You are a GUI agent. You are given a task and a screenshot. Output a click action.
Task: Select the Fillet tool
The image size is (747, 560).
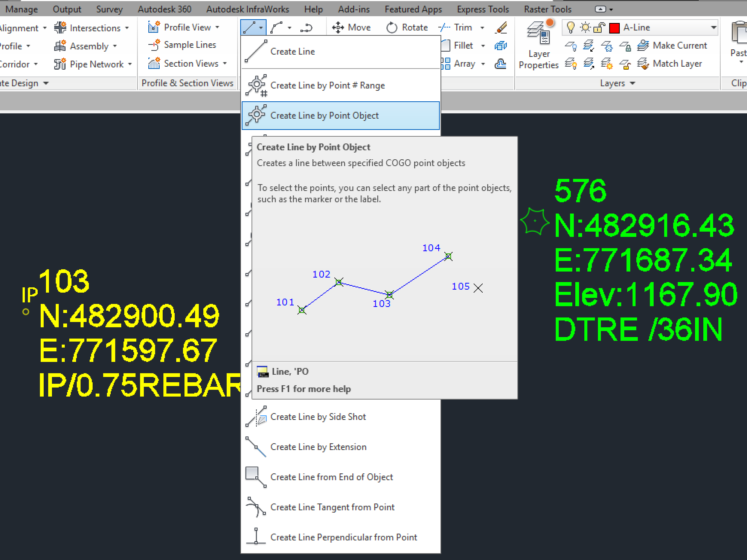[x=462, y=45]
